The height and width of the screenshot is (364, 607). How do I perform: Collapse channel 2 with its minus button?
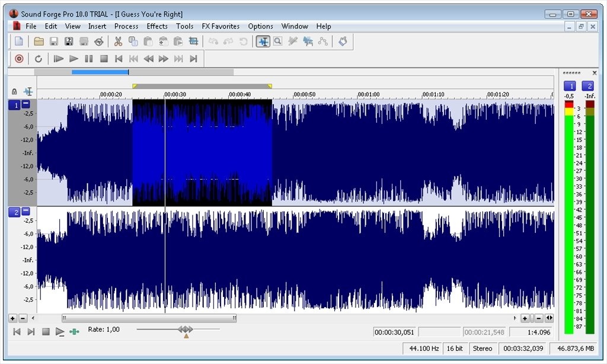click(x=25, y=211)
